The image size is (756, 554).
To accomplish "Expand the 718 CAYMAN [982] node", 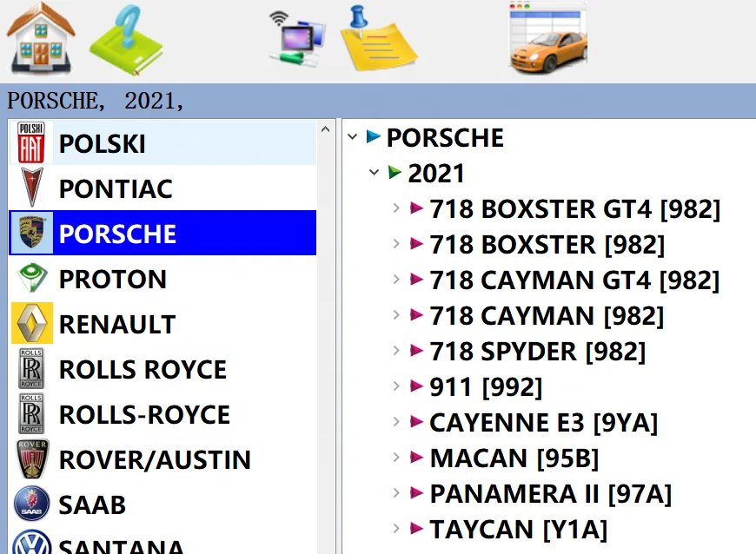I will coord(396,315).
